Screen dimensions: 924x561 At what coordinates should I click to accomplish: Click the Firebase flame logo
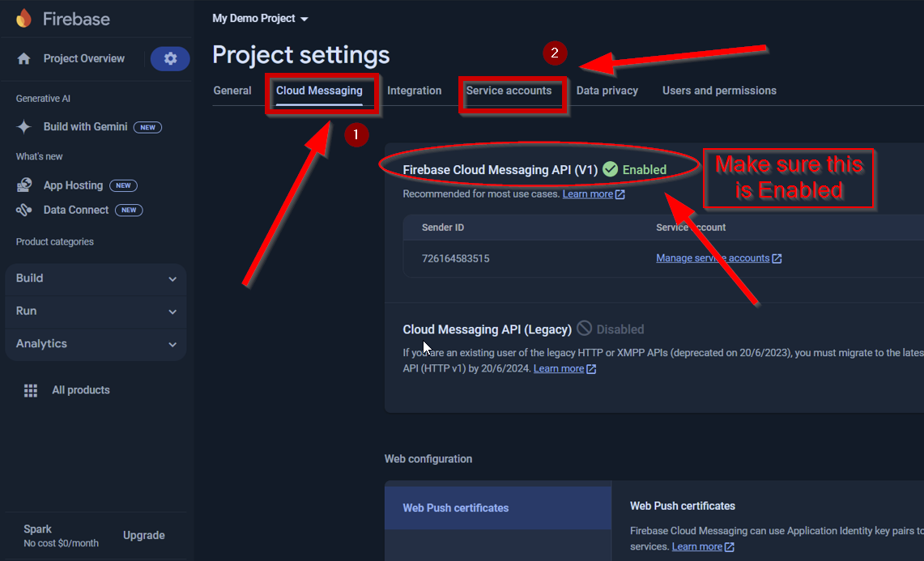click(x=24, y=18)
